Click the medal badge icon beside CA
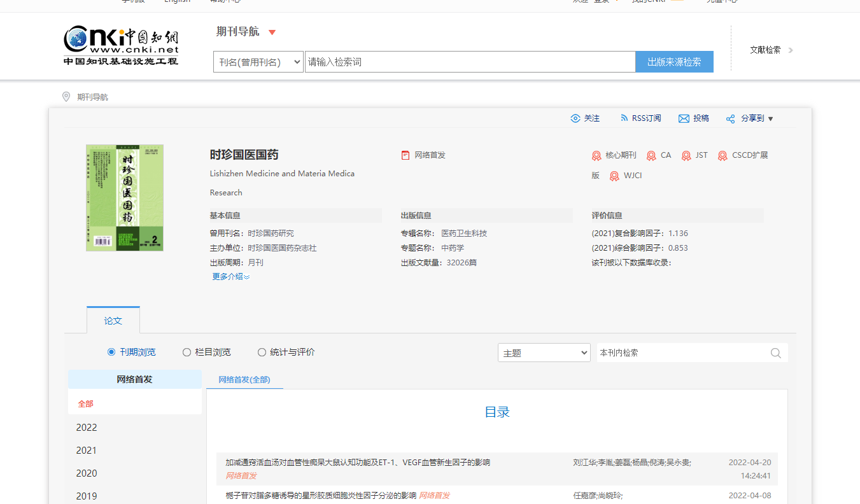Image resolution: width=860 pixels, height=504 pixels. (651, 155)
